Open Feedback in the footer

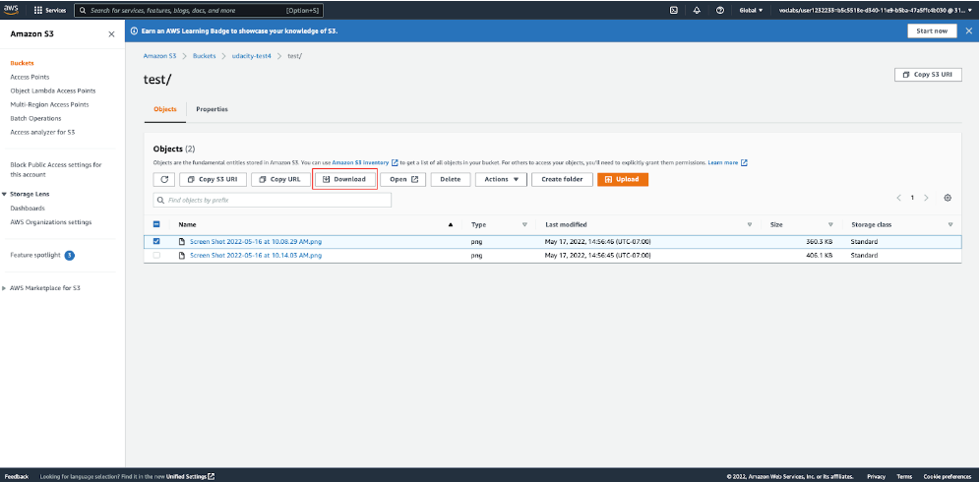click(x=17, y=476)
